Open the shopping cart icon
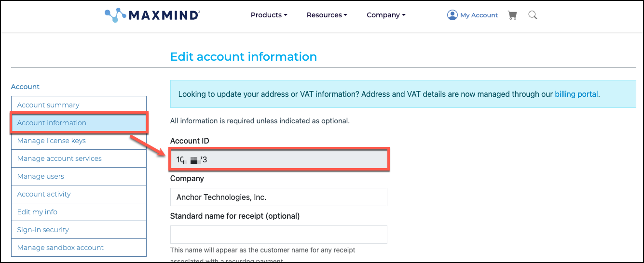Image resolution: width=644 pixels, height=263 pixels. 512,15
